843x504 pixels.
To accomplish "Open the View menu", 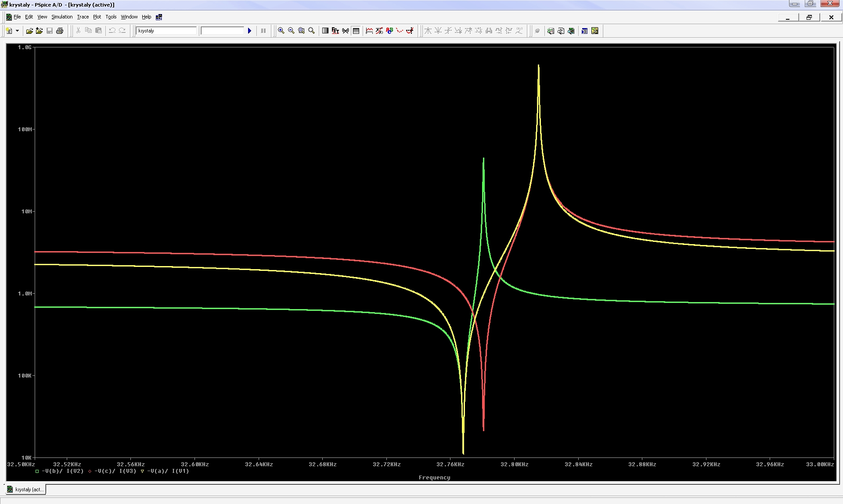I will (x=42, y=17).
